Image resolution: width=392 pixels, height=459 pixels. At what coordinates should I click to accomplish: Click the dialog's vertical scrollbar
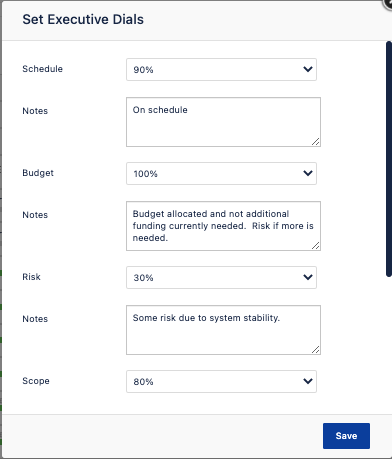tap(389, 159)
